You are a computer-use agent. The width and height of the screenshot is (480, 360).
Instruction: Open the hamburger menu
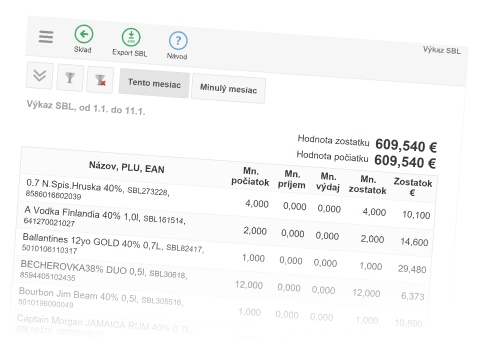click(x=46, y=37)
